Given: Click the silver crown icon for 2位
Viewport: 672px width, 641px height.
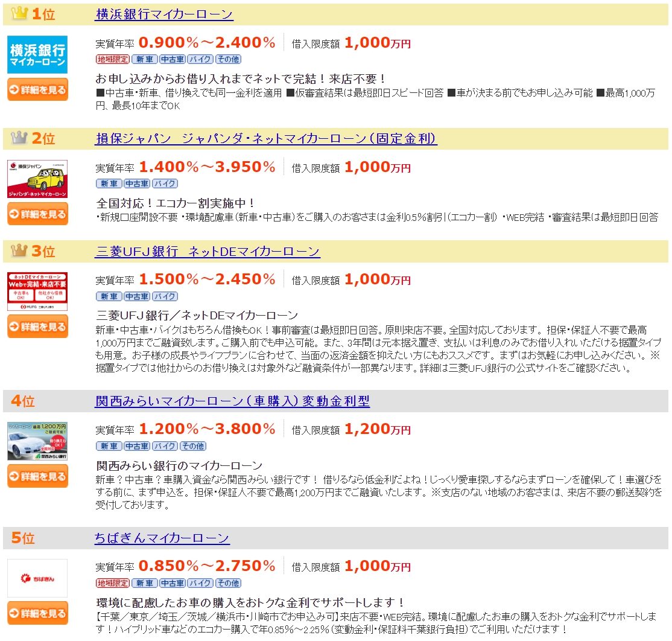Looking at the screenshot, I should [x=19, y=138].
